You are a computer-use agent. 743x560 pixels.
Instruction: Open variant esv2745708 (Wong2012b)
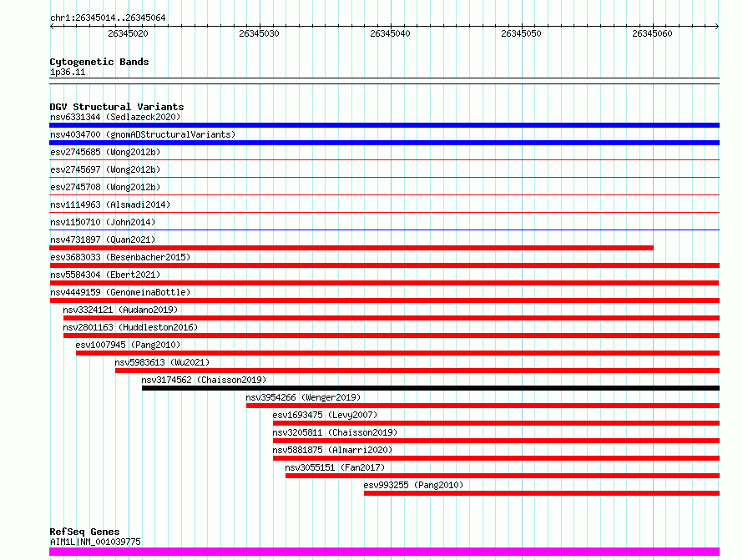[105, 187]
